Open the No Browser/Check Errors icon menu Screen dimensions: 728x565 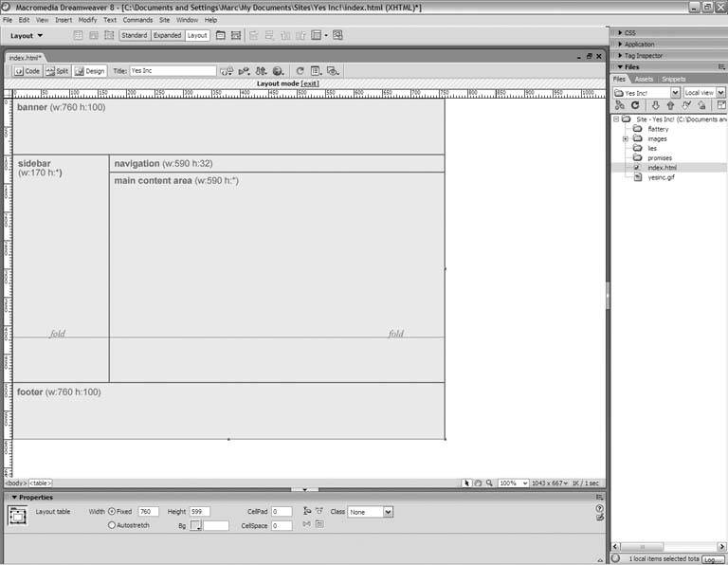227,71
